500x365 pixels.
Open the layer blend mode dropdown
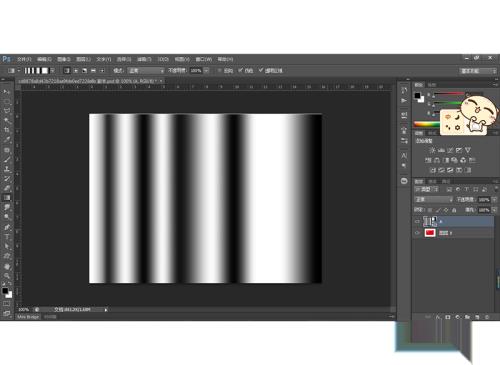[x=434, y=199]
